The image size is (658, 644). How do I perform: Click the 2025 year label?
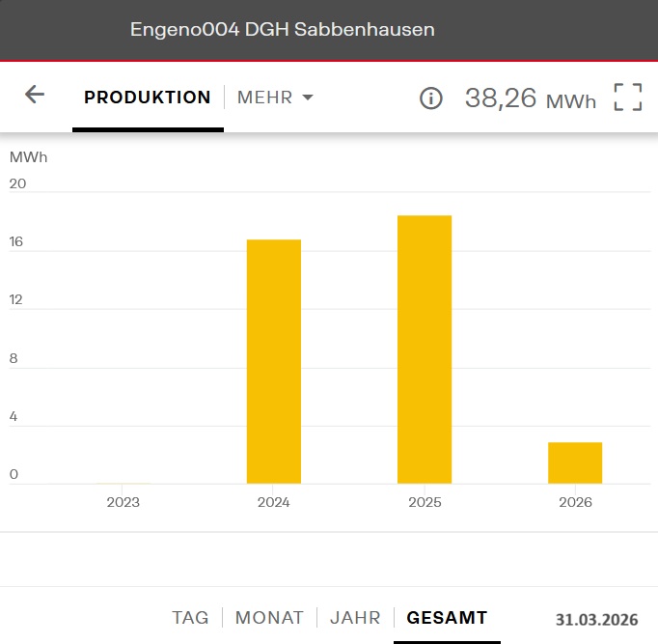(425, 502)
